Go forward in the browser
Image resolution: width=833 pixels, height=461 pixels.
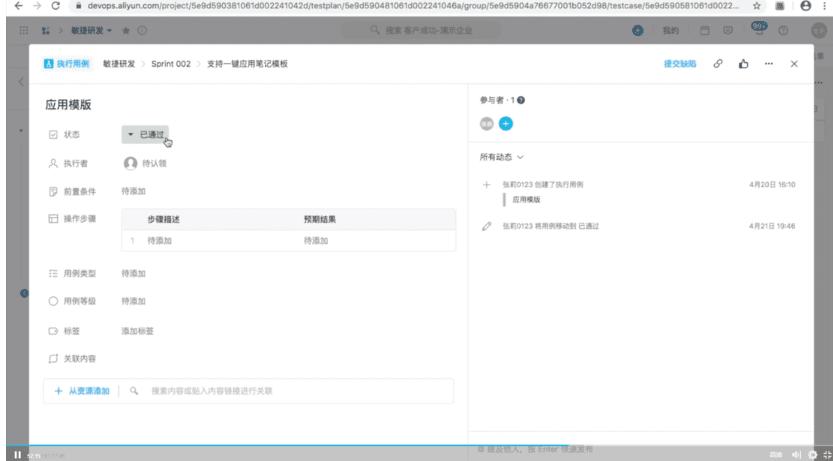[x=37, y=6]
